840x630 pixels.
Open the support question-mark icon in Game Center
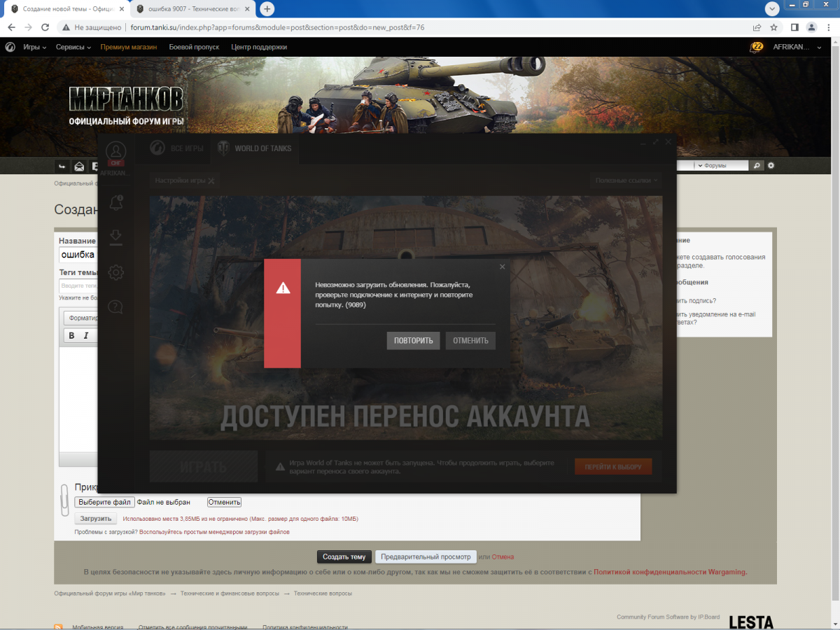click(116, 307)
